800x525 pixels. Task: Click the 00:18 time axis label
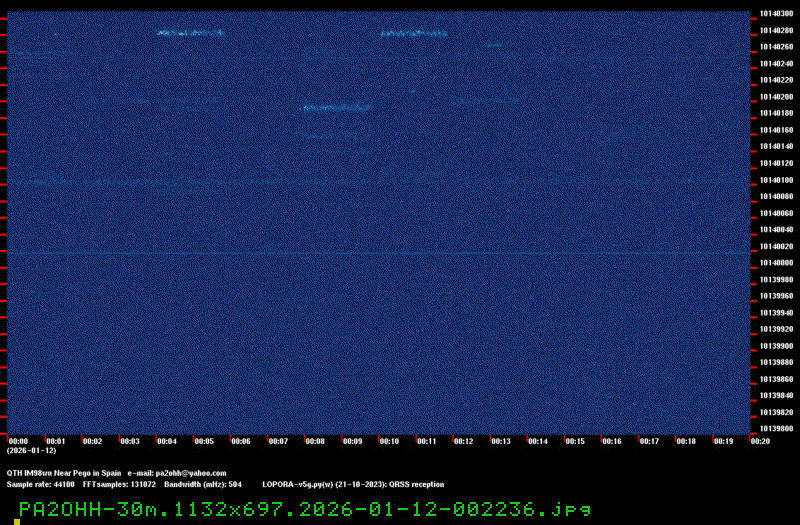click(x=686, y=441)
